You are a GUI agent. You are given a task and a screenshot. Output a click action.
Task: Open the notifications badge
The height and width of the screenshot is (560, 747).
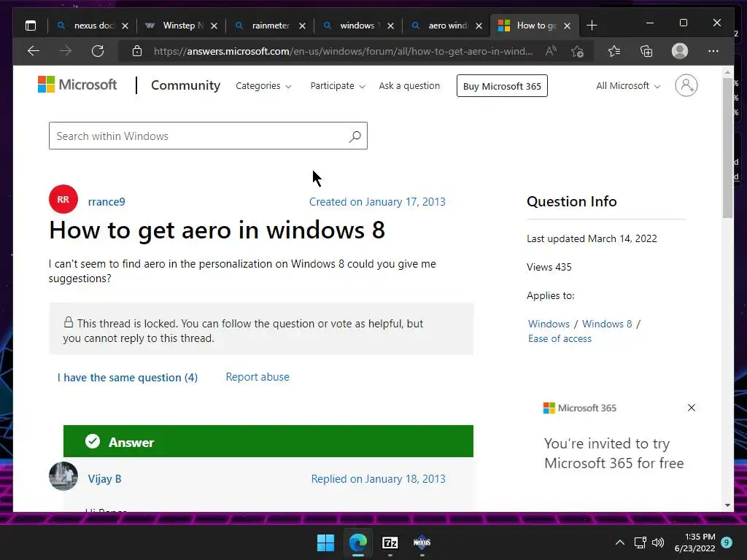tap(727, 542)
